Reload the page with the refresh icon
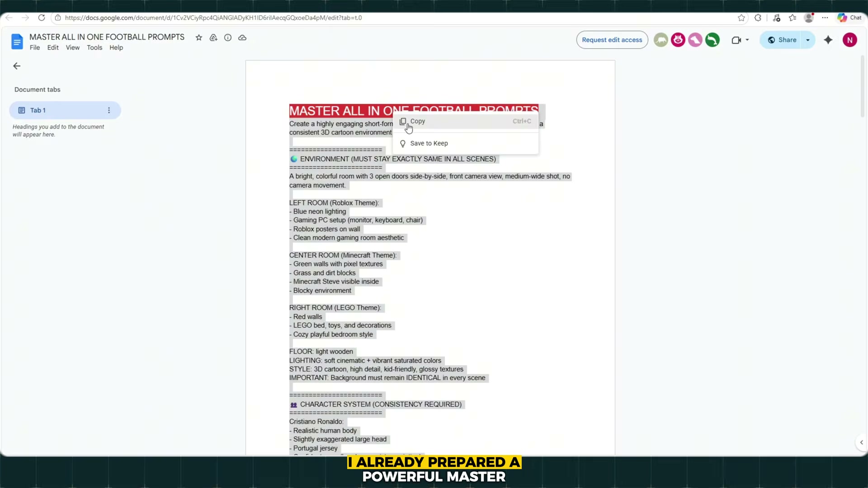The height and width of the screenshot is (488, 868). pyautogui.click(x=42, y=18)
